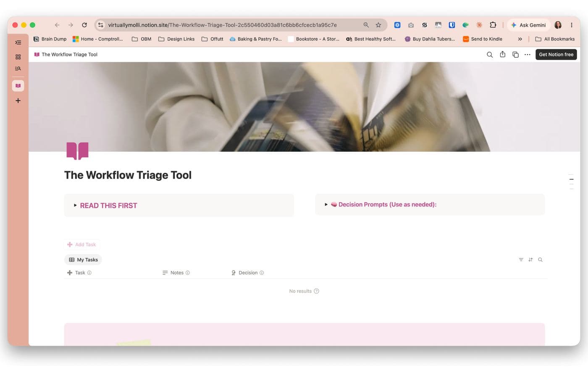Duplicate the page using the copy icon
The height and width of the screenshot is (368, 588).
[x=515, y=55]
